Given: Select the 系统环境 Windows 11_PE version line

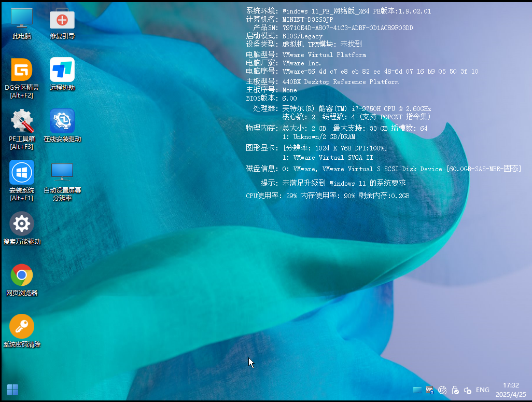Looking at the screenshot, I should pos(339,11).
